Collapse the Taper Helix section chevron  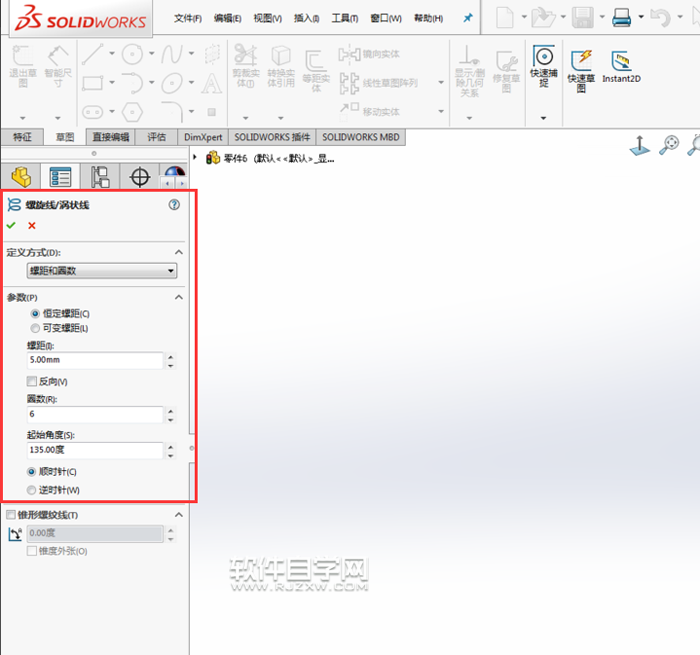(179, 515)
